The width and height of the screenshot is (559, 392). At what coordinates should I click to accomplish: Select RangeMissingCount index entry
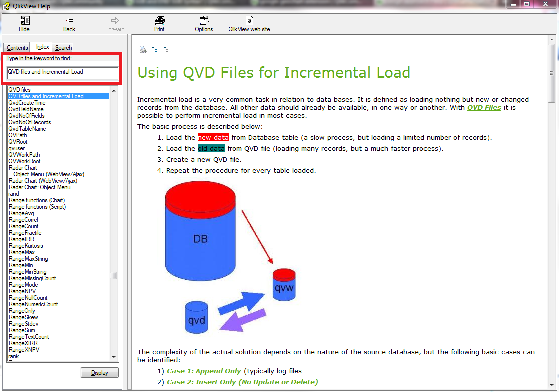tap(32, 278)
